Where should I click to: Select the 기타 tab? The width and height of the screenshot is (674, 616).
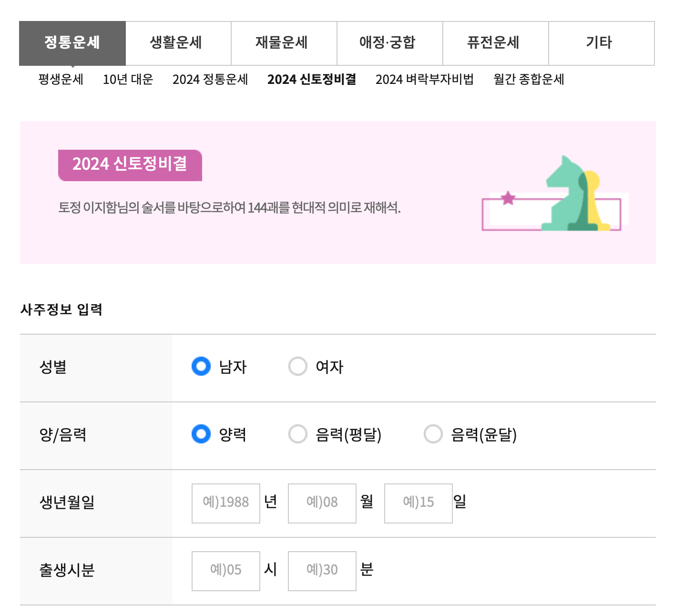pyautogui.click(x=601, y=42)
